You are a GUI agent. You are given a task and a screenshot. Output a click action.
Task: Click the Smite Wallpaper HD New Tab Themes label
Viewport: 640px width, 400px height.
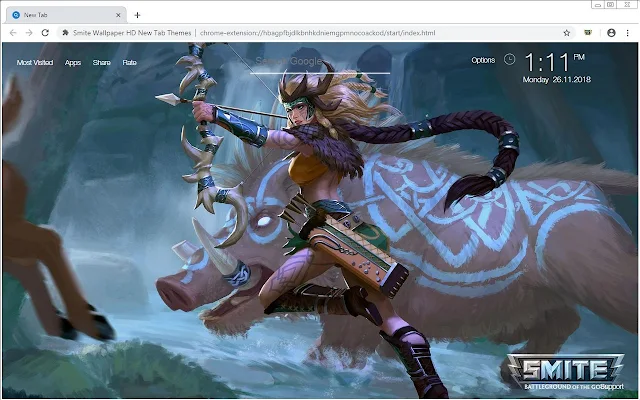pyautogui.click(x=132, y=33)
